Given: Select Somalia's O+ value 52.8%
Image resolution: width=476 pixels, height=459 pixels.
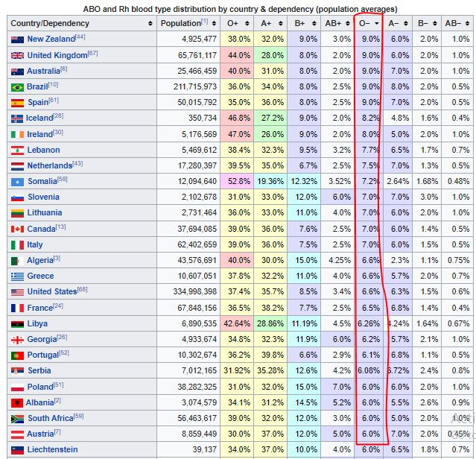Looking at the screenshot, I should [x=239, y=182].
